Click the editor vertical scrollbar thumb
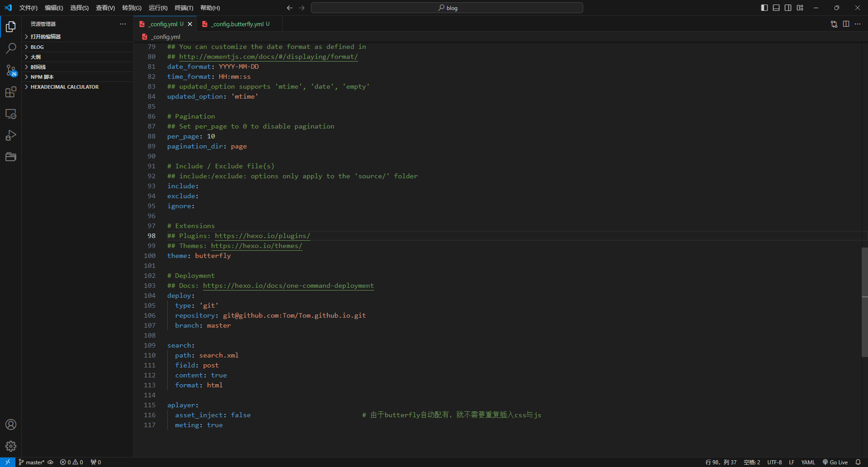Screen dimensions: 868x467 point(864,302)
